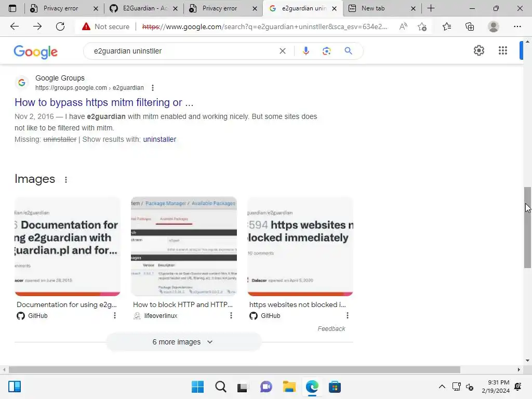This screenshot has height=399, width=532.
Task: Open the tab actions menu icon
Action: tap(12, 8)
